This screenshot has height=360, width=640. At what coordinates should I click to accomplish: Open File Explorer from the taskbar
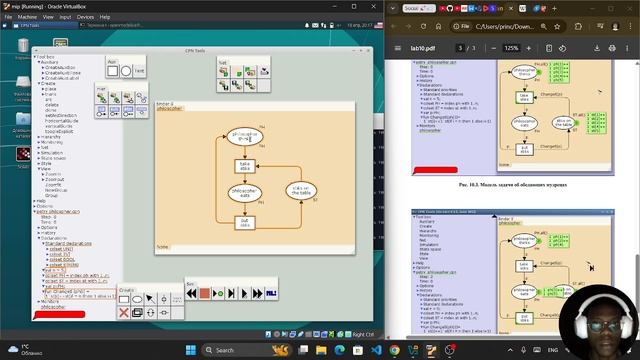click(321, 350)
